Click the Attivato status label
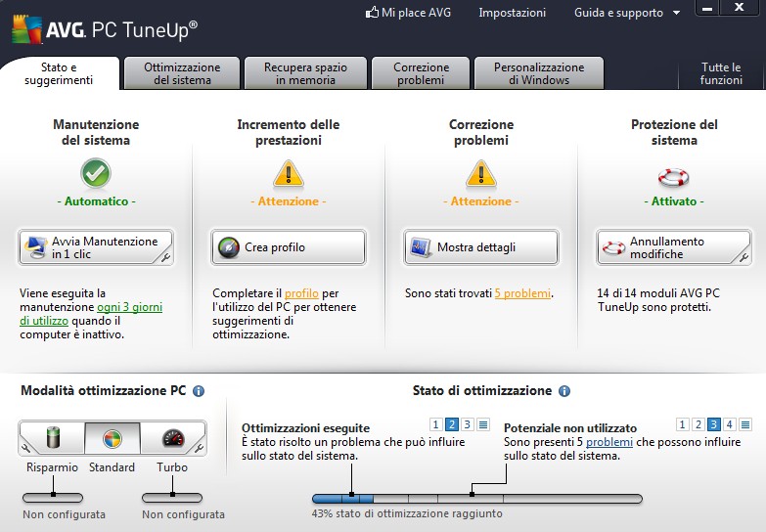 tap(674, 201)
